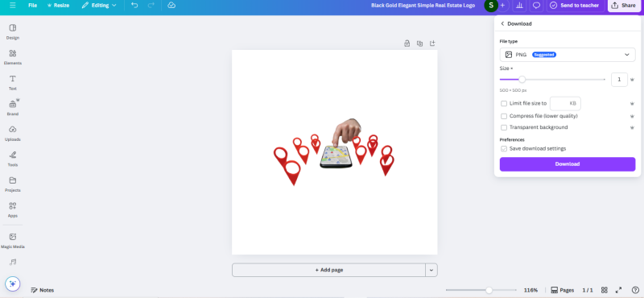Open Magic Media app
The height and width of the screenshot is (298, 644).
click(x=13, y=241)
